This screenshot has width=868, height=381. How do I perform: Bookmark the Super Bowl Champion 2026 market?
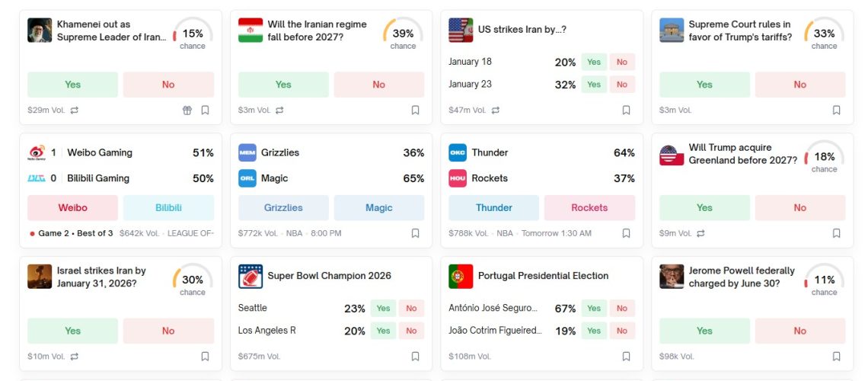415,356
